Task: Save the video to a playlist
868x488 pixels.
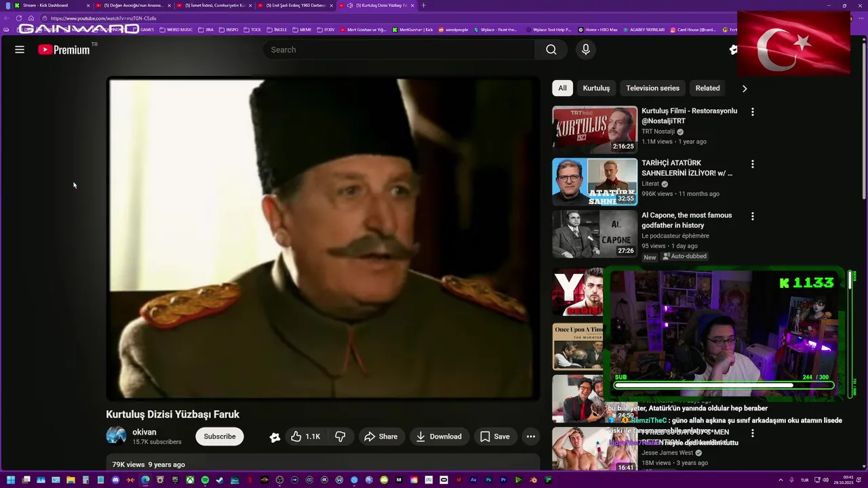Action: tap(494, 436)
